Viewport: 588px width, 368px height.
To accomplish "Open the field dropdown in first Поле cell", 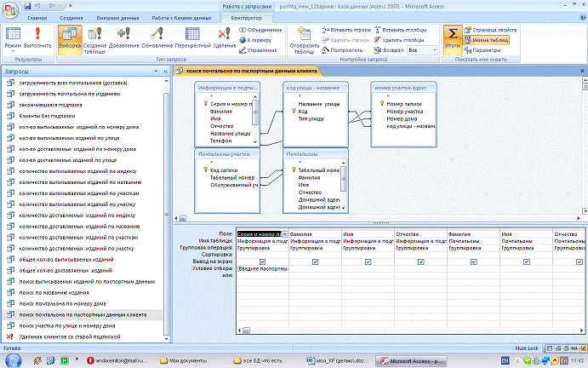I will [285, 233].
